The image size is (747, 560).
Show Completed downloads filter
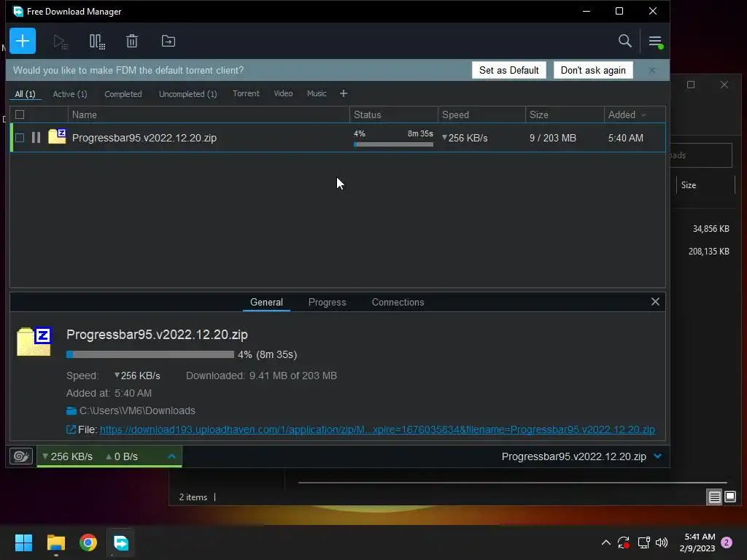[x=123, y=94]
